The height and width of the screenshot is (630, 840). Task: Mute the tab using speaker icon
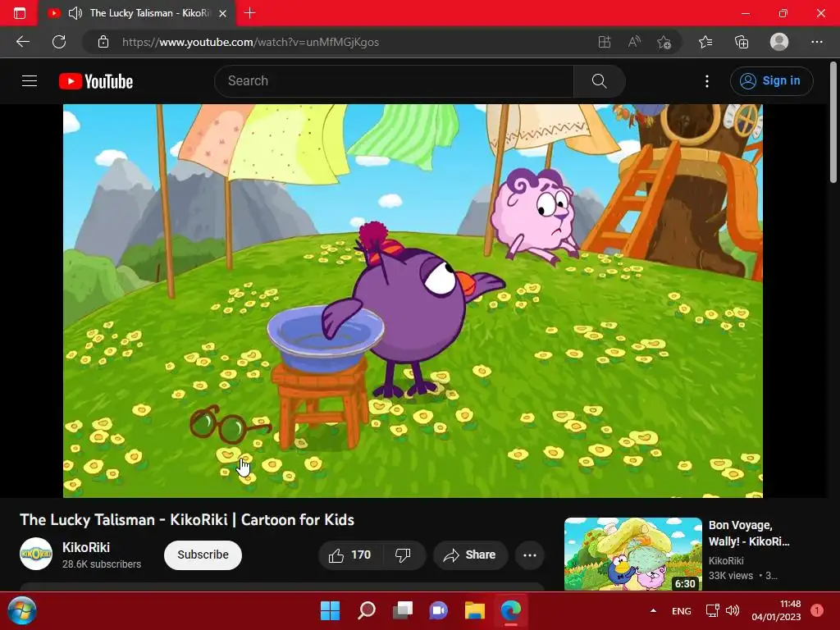click(75, 13)
